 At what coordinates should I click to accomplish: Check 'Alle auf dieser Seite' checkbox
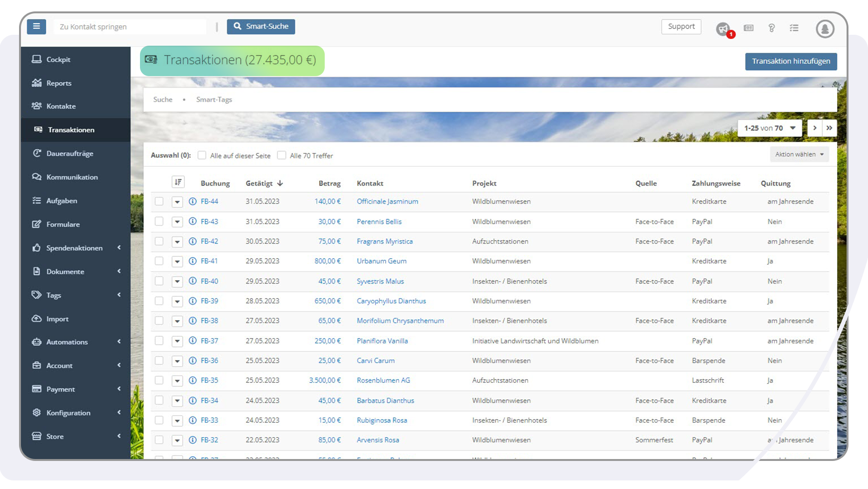202,156
